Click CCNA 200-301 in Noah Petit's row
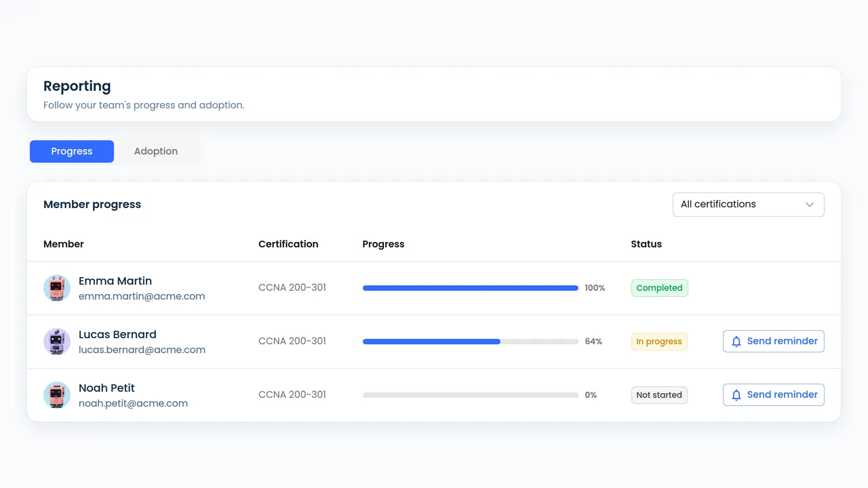The width and height of the screenshot is (868, 488). pos(292,394)
